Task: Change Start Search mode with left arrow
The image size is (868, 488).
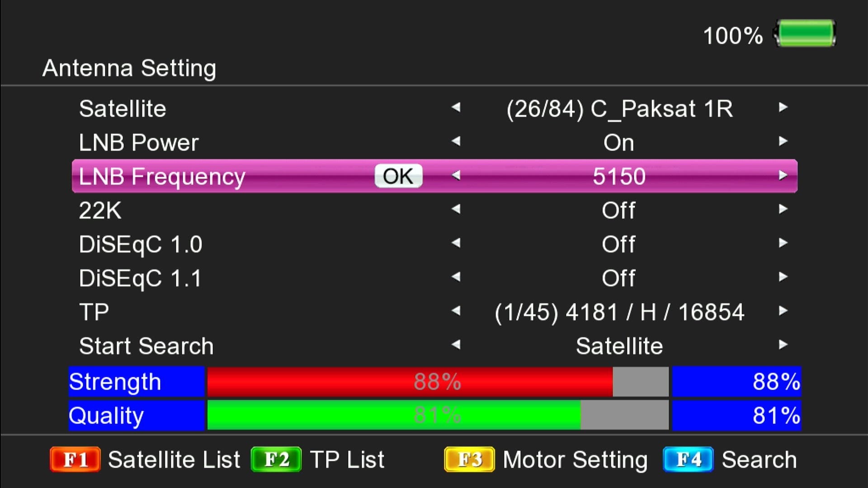Action: pyautogui.click(x=456, y=345)
